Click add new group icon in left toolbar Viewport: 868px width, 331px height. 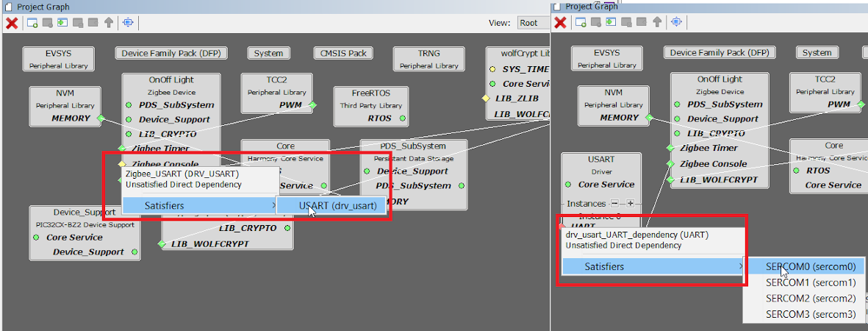[x=32, y=23]
